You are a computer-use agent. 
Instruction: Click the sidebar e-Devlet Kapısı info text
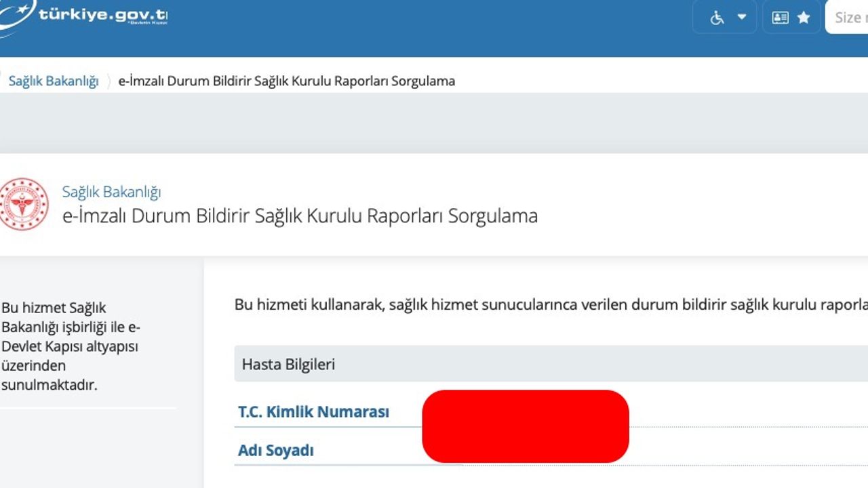point(71,346)
